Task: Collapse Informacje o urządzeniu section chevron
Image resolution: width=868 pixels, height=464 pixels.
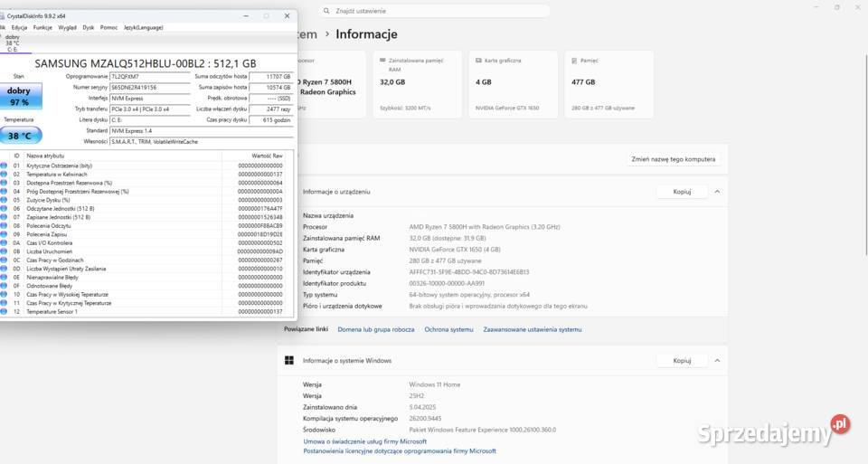Action: [x=717, y=192]
